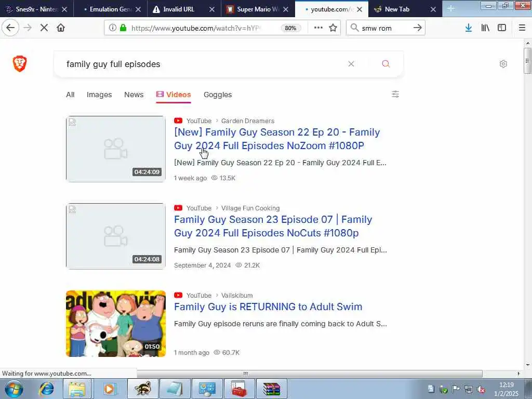Open Family Guy Season 23 Episode 07 link
The height and width of the screenshot is (399, 532).
[x=273, y=226]
